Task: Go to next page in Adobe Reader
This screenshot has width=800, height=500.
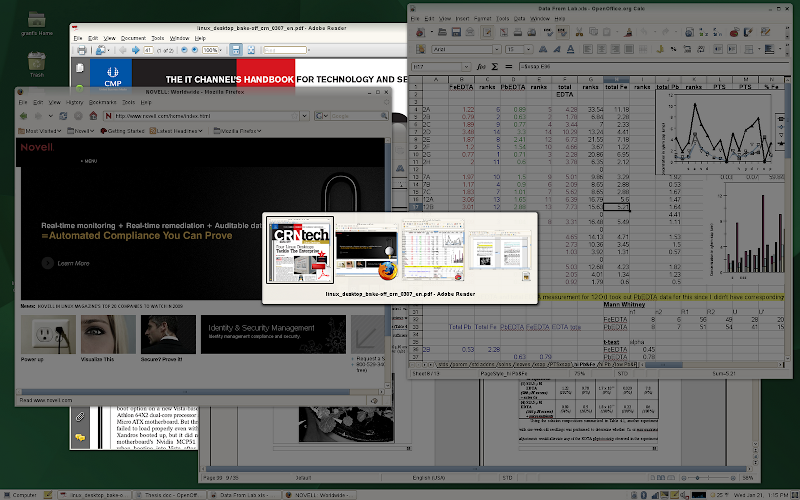Action: tap(135, 50)
